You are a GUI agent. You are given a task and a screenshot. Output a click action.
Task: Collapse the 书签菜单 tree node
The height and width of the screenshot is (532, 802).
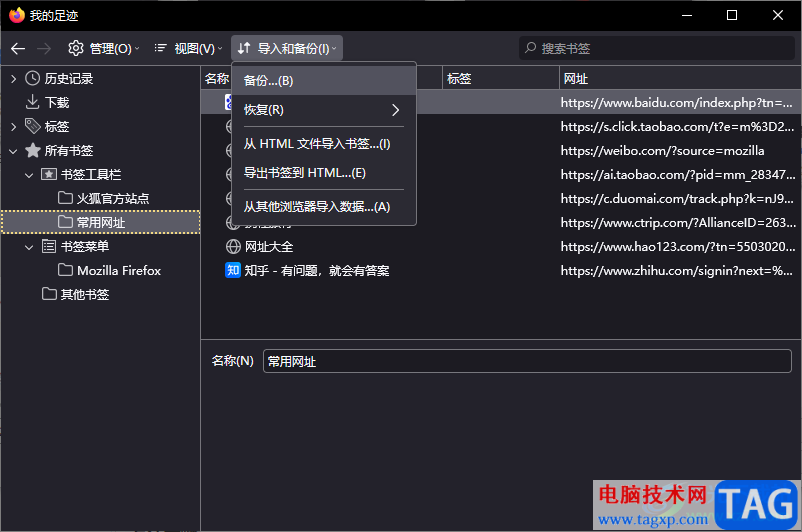pyautogui.click(x=29, y=247)
